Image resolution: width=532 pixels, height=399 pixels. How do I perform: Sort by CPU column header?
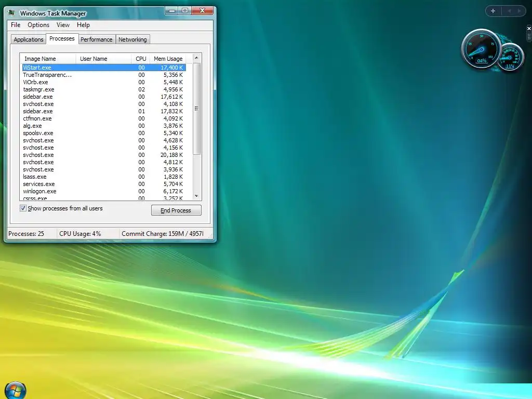click(x=140, y=58)
